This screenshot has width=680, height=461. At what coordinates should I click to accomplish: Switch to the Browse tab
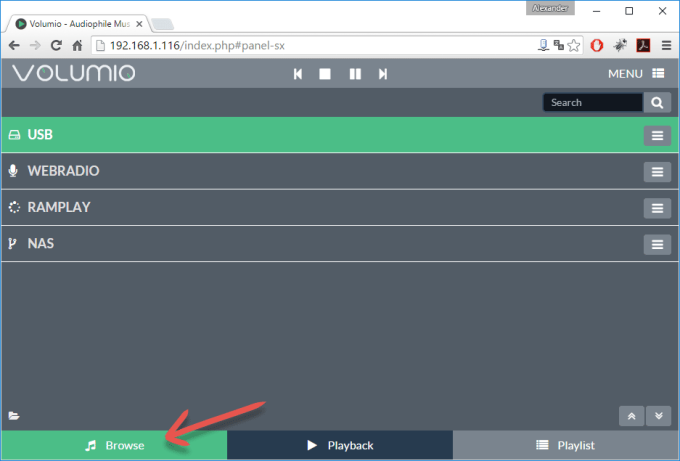click(114, 445)
